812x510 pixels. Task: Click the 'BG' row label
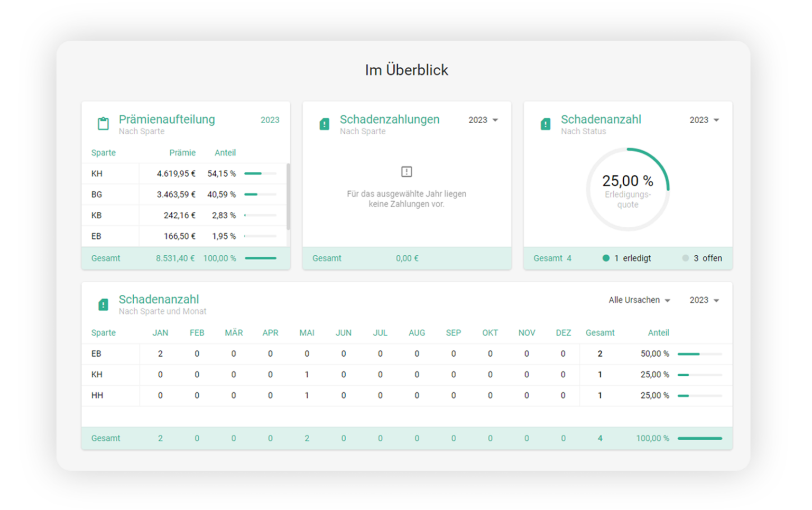[97, 194]
